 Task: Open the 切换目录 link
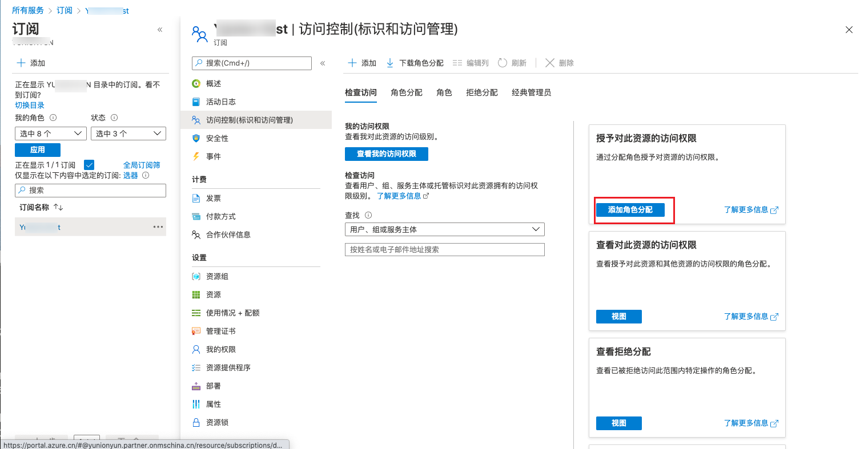pyautogui.click(x=30, y=105)
